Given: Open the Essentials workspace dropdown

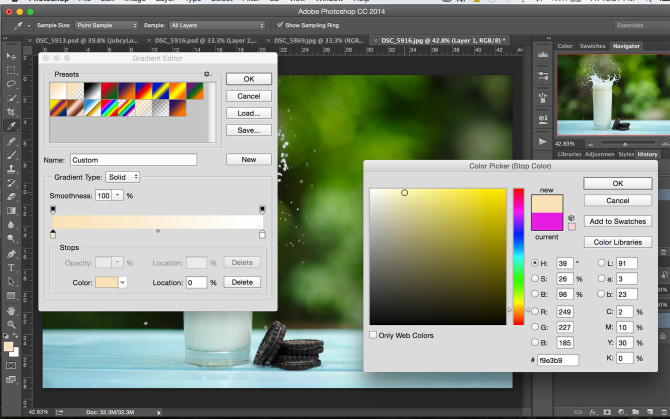Looking at the screenshot, I should click(641, 25).
